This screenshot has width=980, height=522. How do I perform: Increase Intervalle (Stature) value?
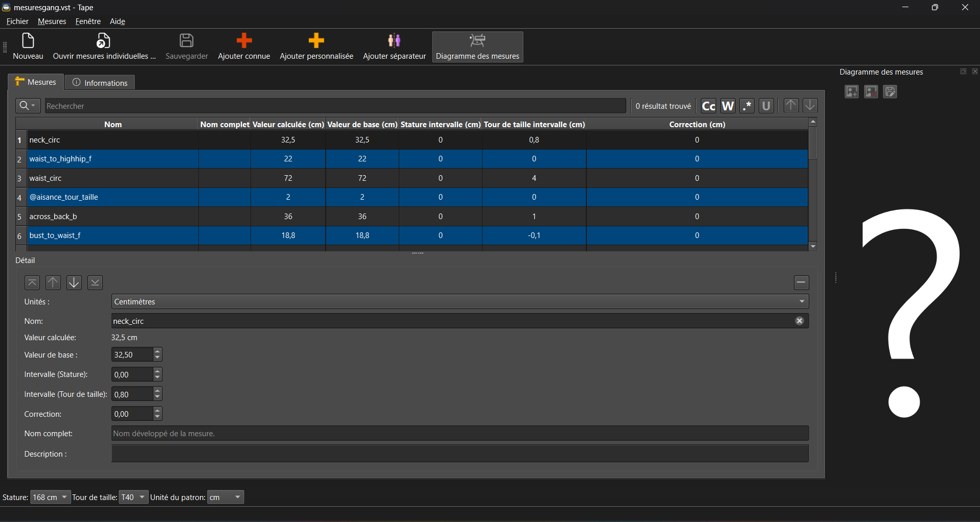(157, 371)
